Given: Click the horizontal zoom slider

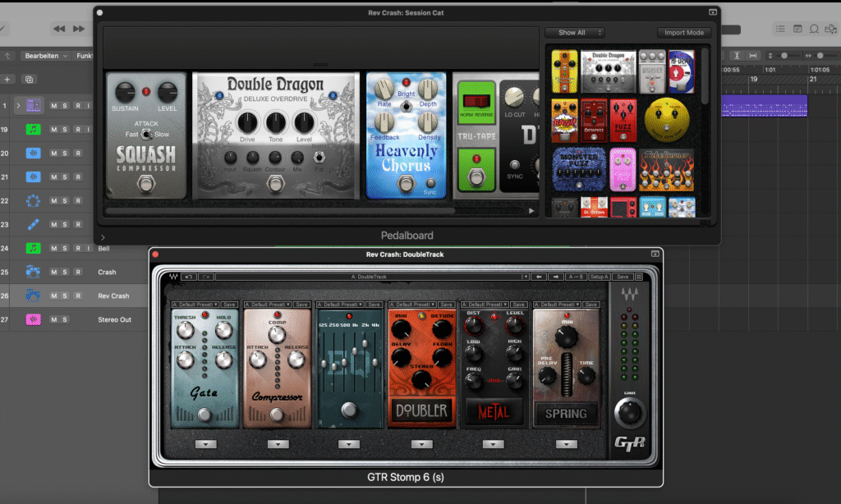Looking at the screenshot, I should click(820, 56).
